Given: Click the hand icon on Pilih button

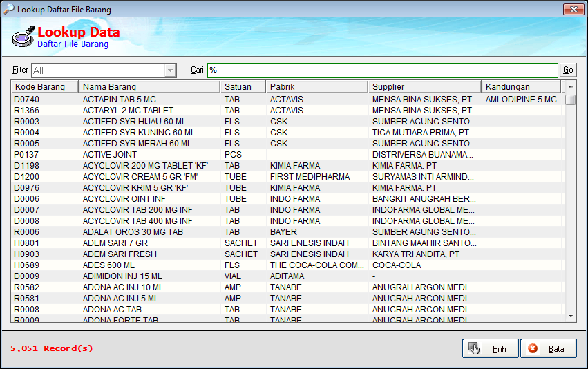Looking at the screenshot, I should (x=474, y=348).
